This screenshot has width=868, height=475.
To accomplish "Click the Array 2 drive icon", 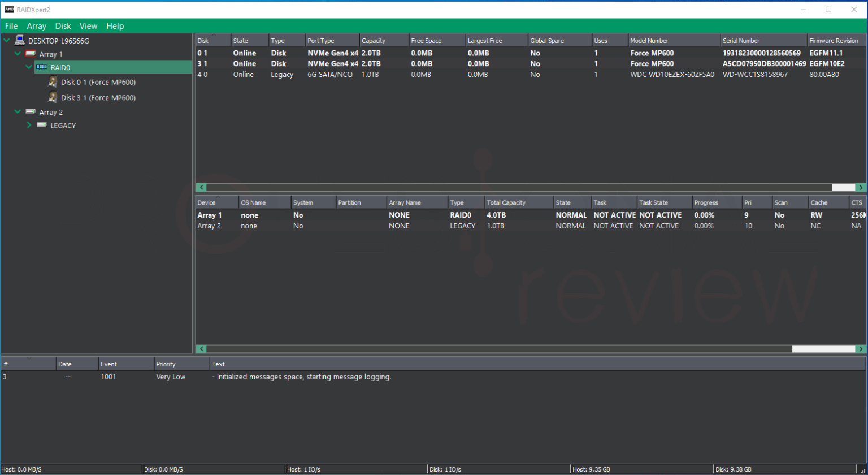I will point(31,111).
